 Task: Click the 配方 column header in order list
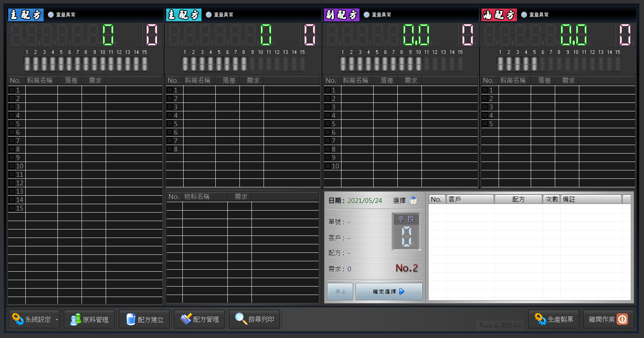pos(518,199)
